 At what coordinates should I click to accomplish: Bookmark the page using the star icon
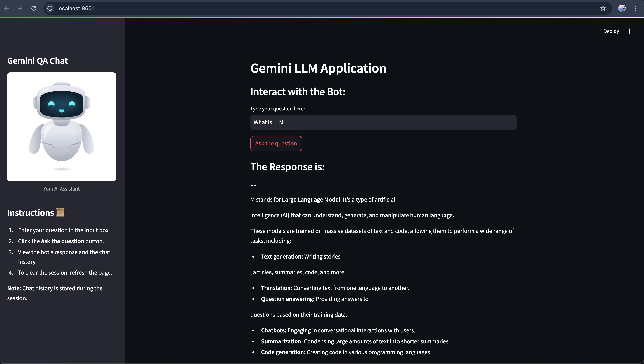603,8
